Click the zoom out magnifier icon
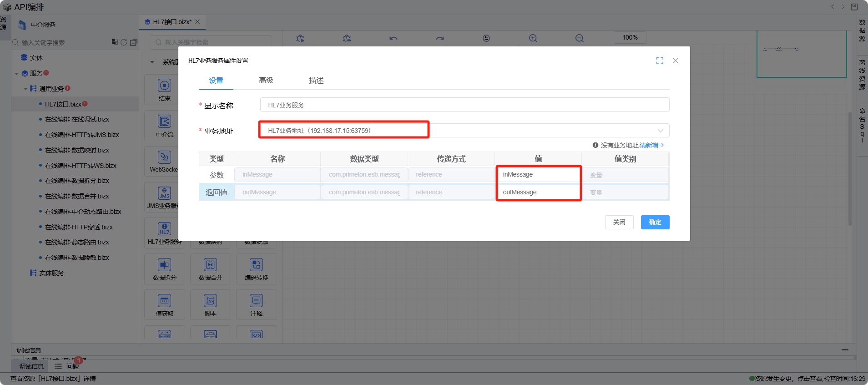The width and height of the screenshot is (868, 385). 579,38
